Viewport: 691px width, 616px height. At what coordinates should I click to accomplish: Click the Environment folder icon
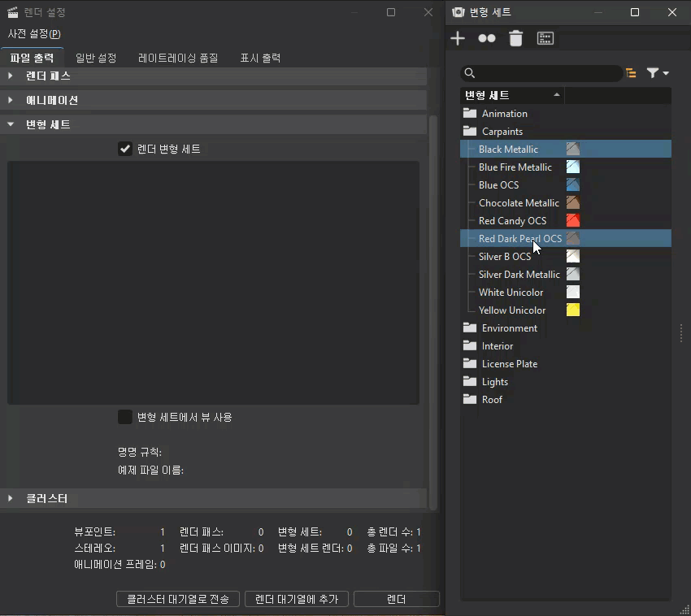[470, 328]
